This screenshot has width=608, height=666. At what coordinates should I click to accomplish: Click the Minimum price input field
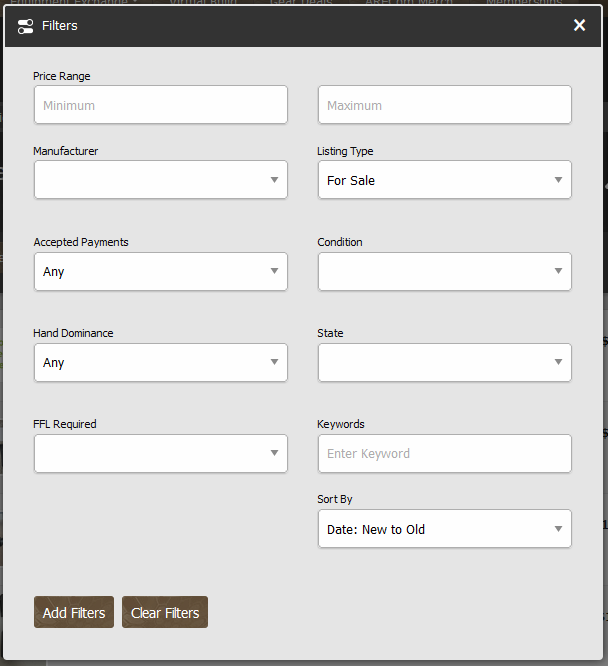(160, 105)
